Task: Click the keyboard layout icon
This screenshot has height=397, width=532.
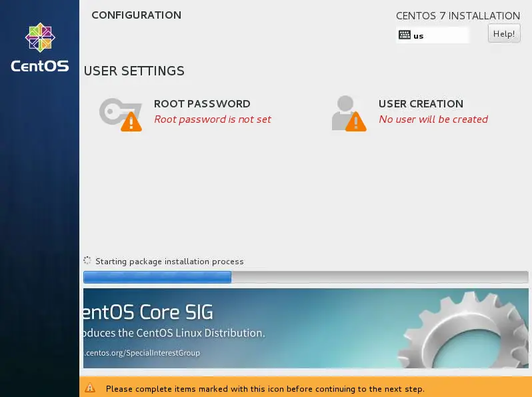Action: click(405, 35)
